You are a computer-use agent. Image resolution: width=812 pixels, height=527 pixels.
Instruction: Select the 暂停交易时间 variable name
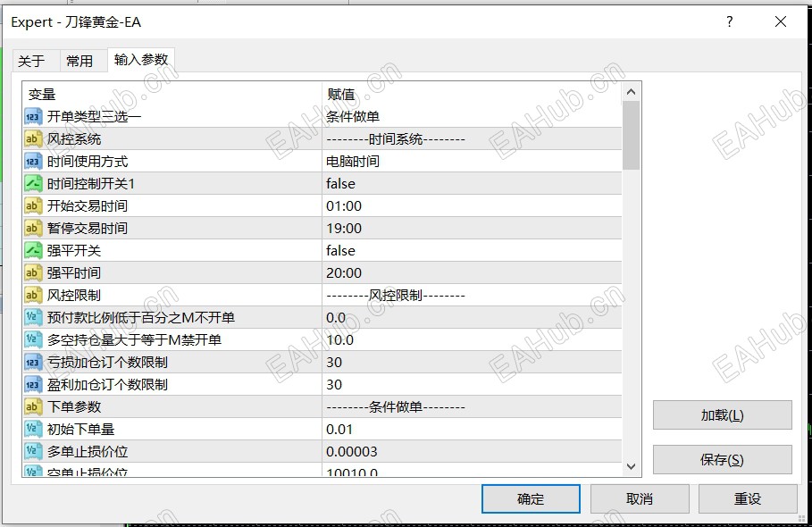point(88,229)
